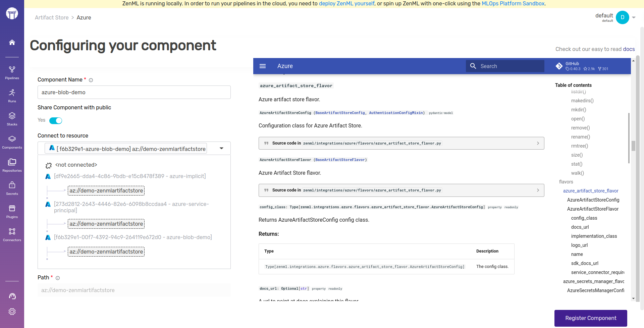Open Pipelines from the sidebar

pos(12,71)
